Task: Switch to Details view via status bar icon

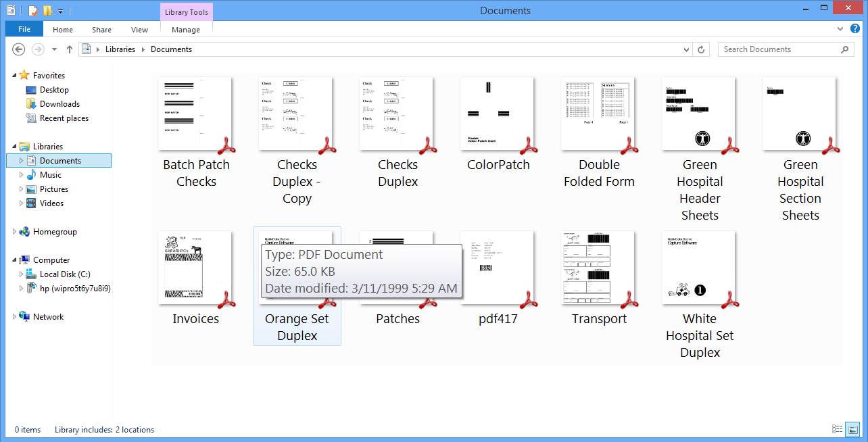Action: click(837, 429)
